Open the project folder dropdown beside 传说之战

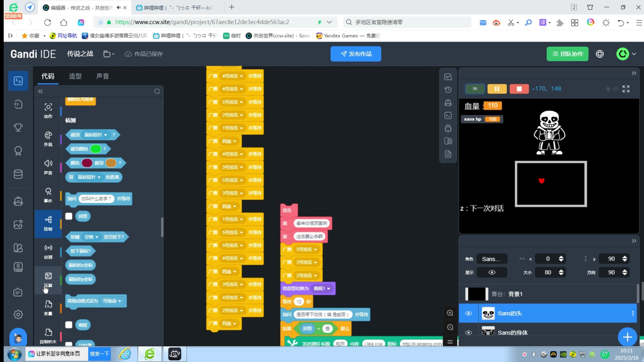pyautogui.click(x=109, y=54)
